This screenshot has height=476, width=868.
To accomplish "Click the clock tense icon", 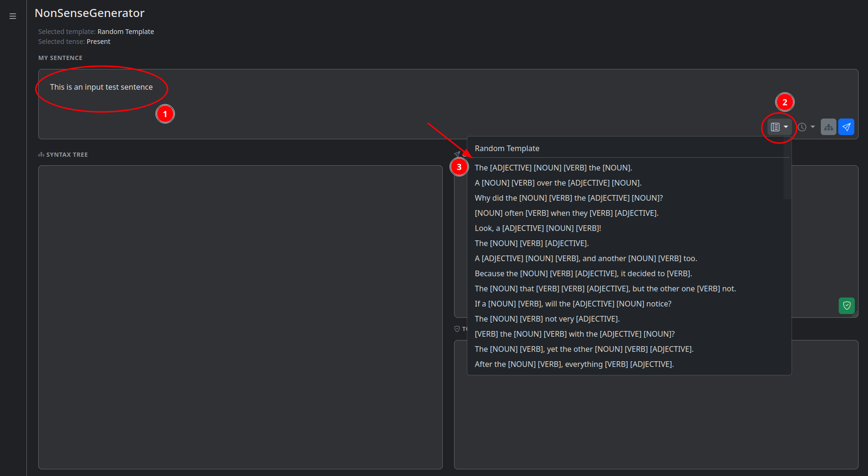I will (x=802, y=127).
